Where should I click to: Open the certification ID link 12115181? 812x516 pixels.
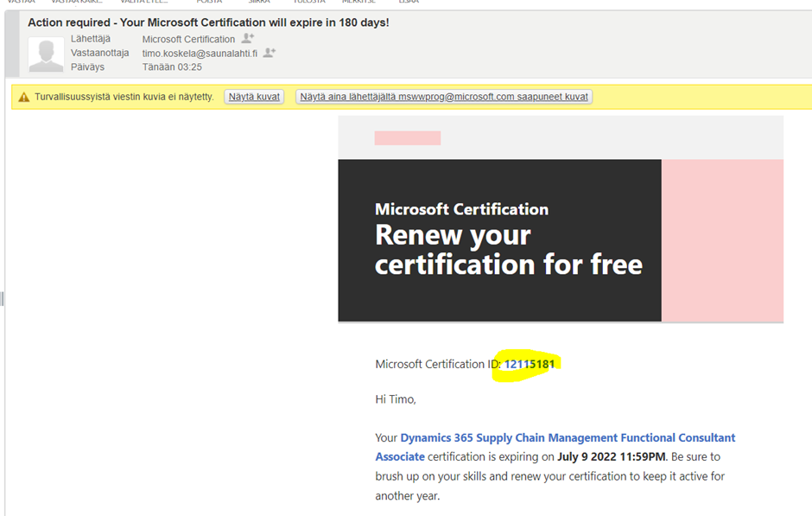point(530,364)
